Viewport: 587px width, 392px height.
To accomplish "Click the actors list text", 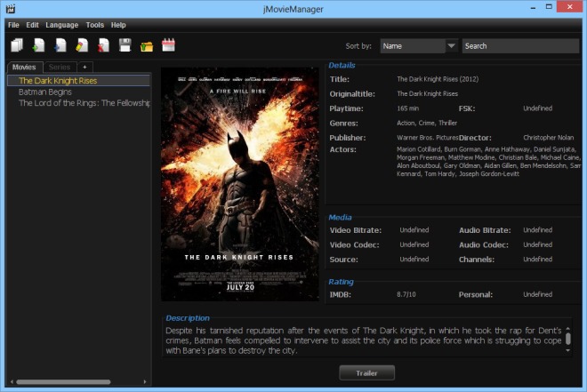I will coord(488,161).
